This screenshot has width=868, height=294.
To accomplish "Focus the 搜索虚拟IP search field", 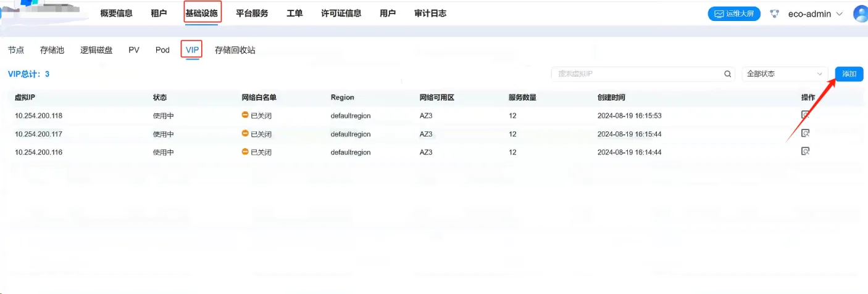I will [636, 74].
